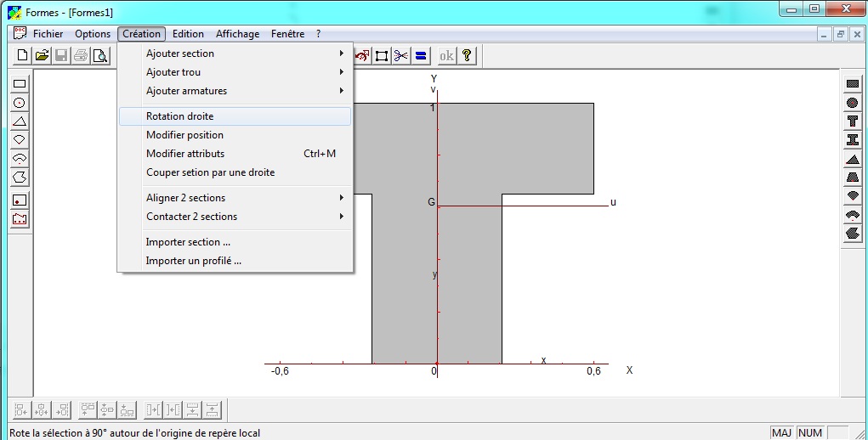Choose Importer section ... entry
Image resolution: width=868 pixels, height=440 pixels.
click(x=235, y=241)
